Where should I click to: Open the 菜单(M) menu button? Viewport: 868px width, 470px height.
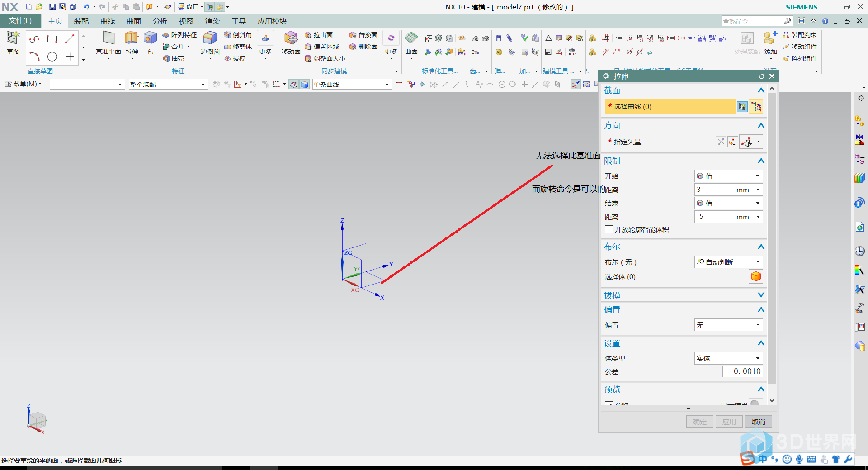pos(23,84)
